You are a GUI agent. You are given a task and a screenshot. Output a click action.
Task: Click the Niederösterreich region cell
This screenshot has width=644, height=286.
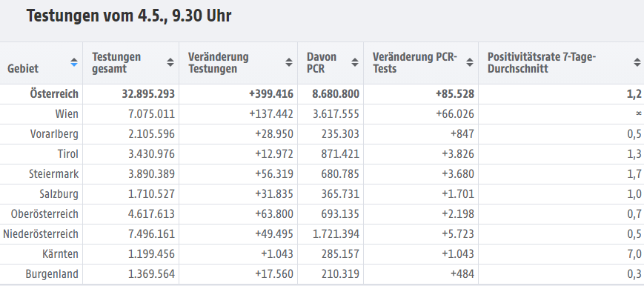(x=41, y=234)
